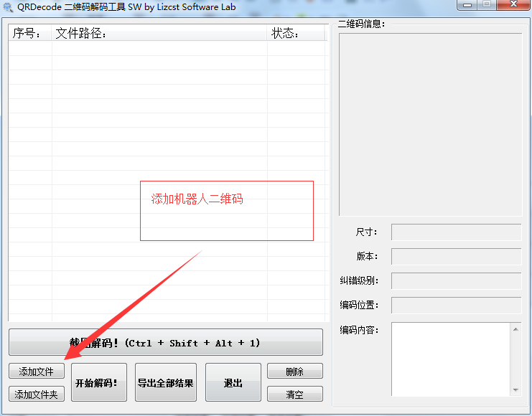The height and width of the screenshot is (416, 532).
Task: Click the 纠错级别 error correction field
Action: tap(456, 281)
